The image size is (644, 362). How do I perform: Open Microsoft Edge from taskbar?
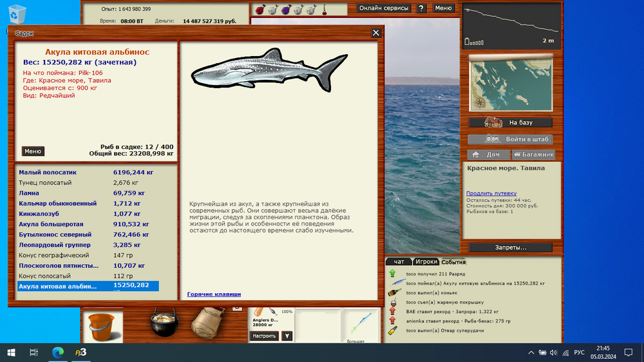click(58, 352)
